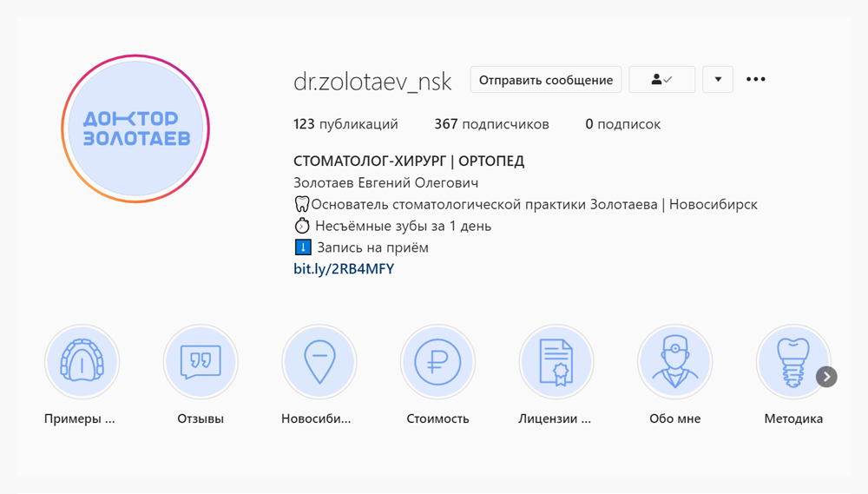This screenshot has height=494, width=868.
Task: Click the Обо мне label under highlights
Action: tap(674, 418)
